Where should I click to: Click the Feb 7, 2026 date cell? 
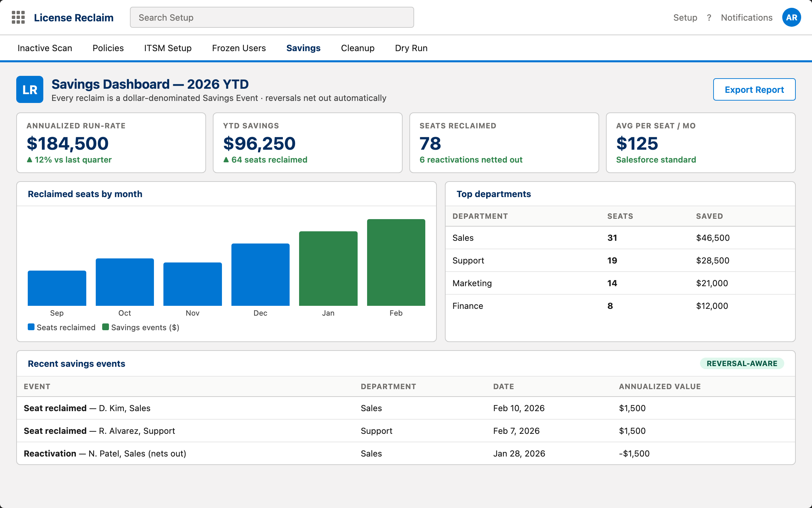(x=516, y=431)
